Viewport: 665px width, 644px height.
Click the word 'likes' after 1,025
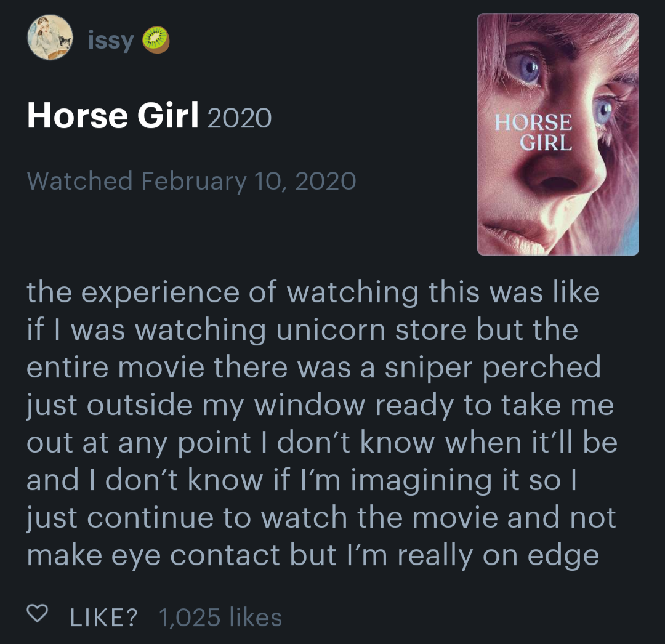tap(255, 617)
